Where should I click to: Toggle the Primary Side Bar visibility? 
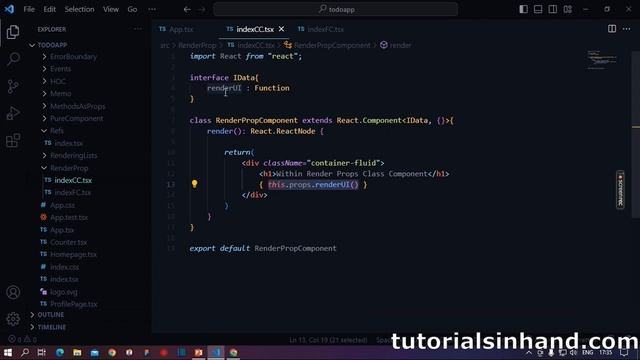[x=523, y=9]
